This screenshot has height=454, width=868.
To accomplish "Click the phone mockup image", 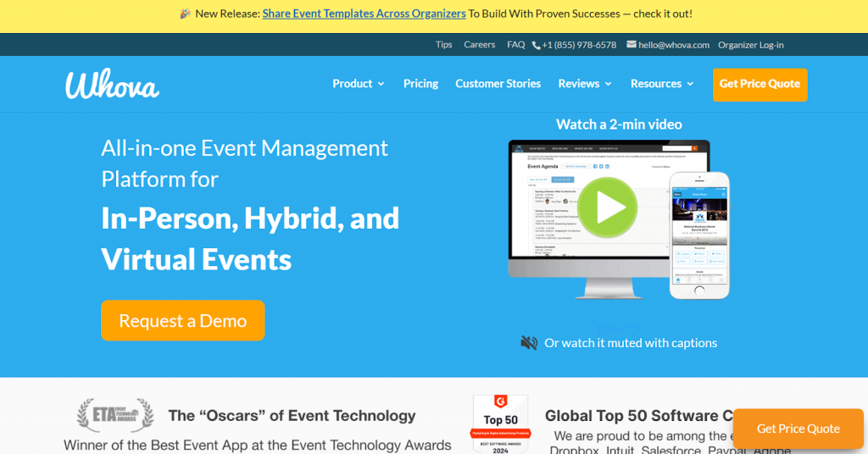I will click(699, 235).
